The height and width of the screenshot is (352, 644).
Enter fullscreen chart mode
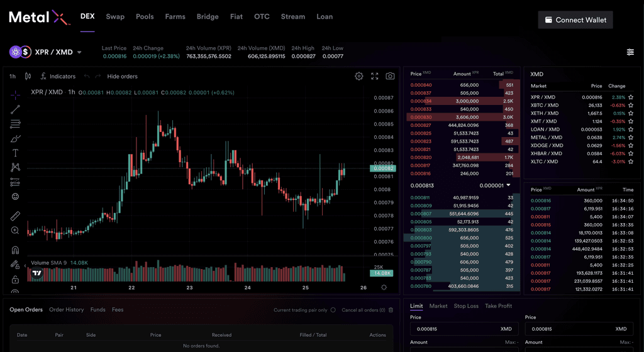[x=375, y=76]
